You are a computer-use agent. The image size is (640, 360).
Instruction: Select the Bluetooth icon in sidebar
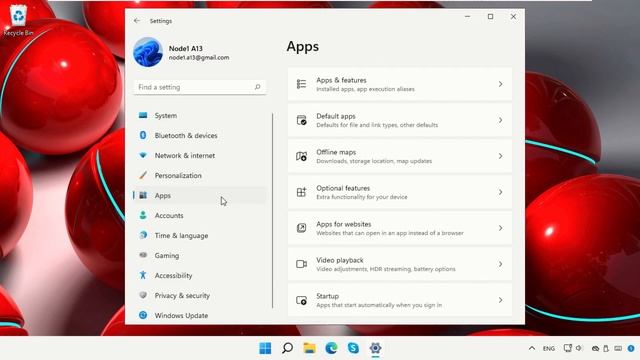point(143,135)
